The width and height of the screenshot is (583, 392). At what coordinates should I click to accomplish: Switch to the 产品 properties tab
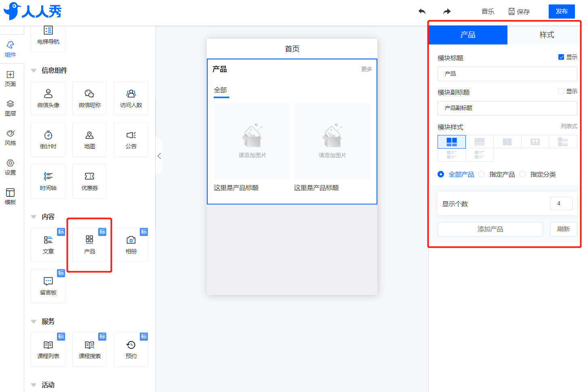468,35
